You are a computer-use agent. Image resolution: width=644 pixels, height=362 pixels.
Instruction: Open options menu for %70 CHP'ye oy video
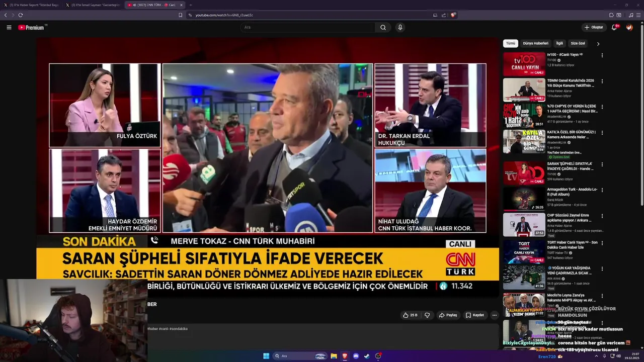click(x=602, y=107)
